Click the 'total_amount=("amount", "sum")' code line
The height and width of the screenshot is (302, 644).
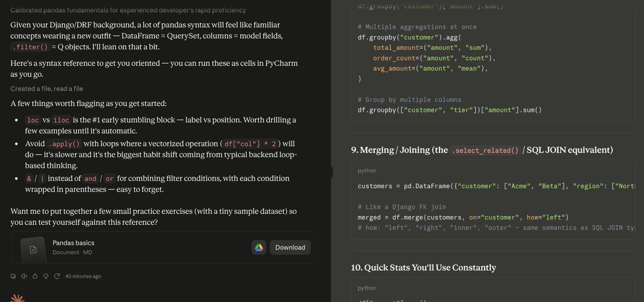[x=433, y=48]
